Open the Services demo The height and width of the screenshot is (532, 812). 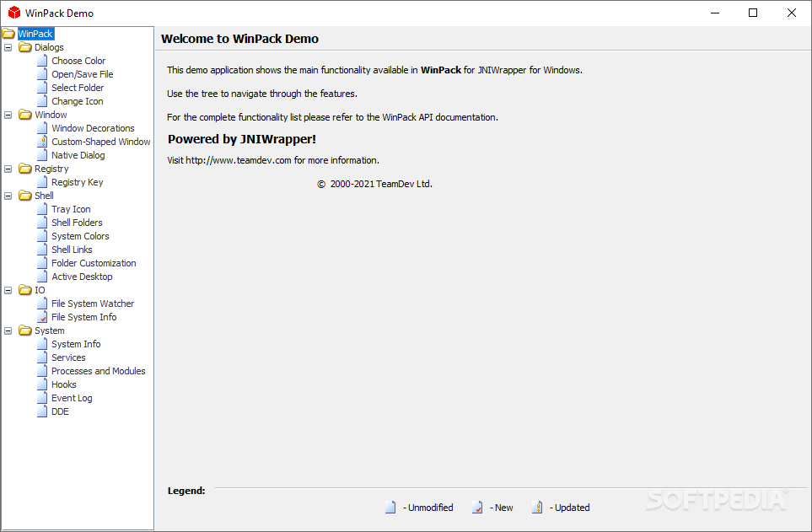(68, 357)
